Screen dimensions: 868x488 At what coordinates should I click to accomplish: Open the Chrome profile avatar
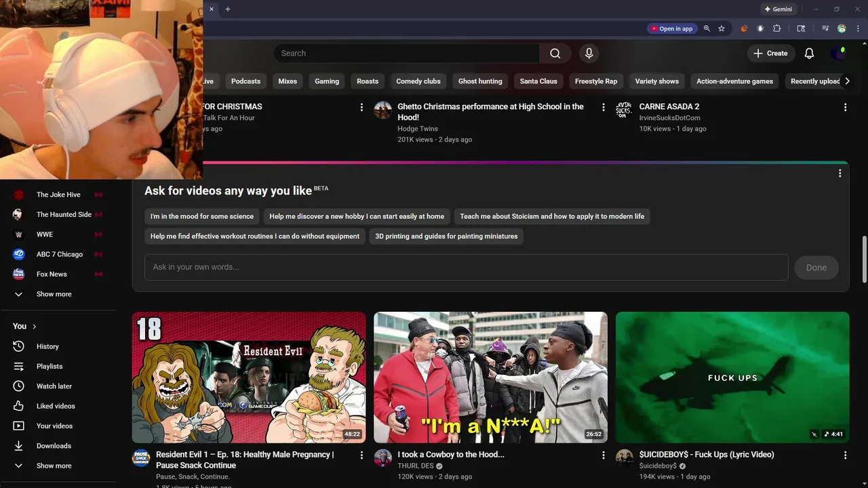(x=842, y=28)
